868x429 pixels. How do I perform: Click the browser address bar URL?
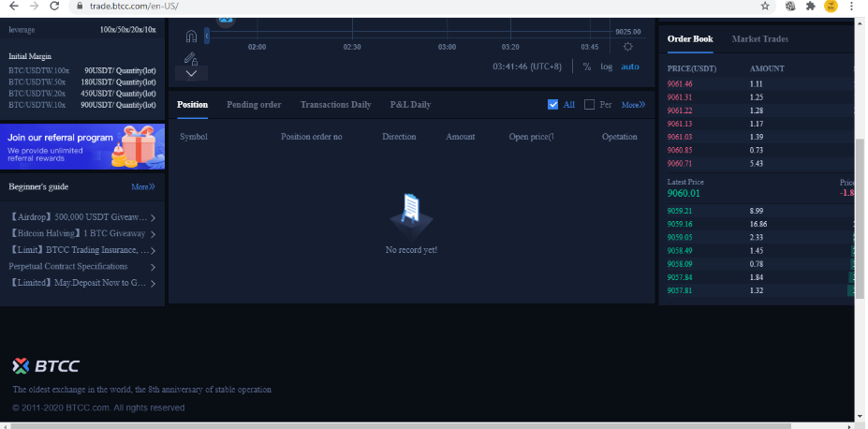(134, 7)
